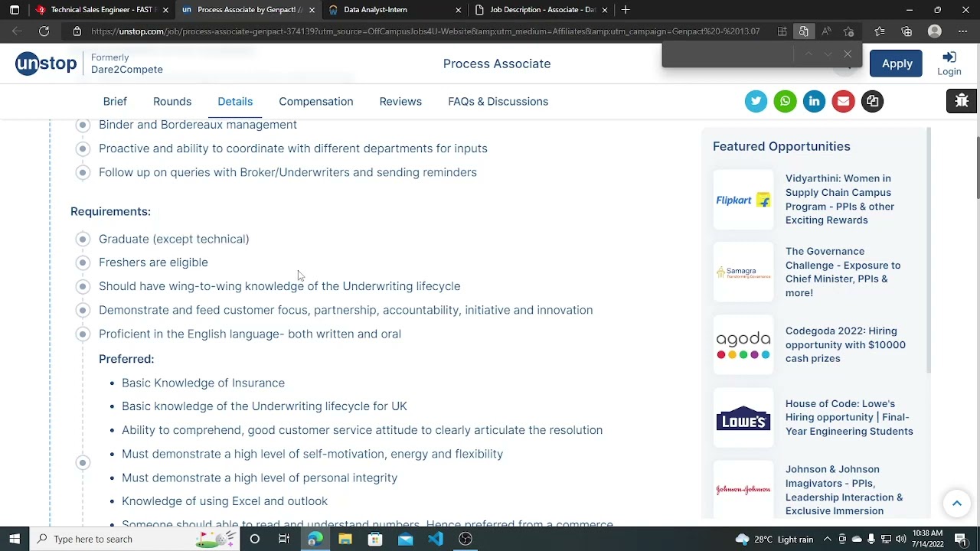Open the Read aloud icon in the address bar
The width and height of the screenshot is (980, 551).
coord(826,31)
